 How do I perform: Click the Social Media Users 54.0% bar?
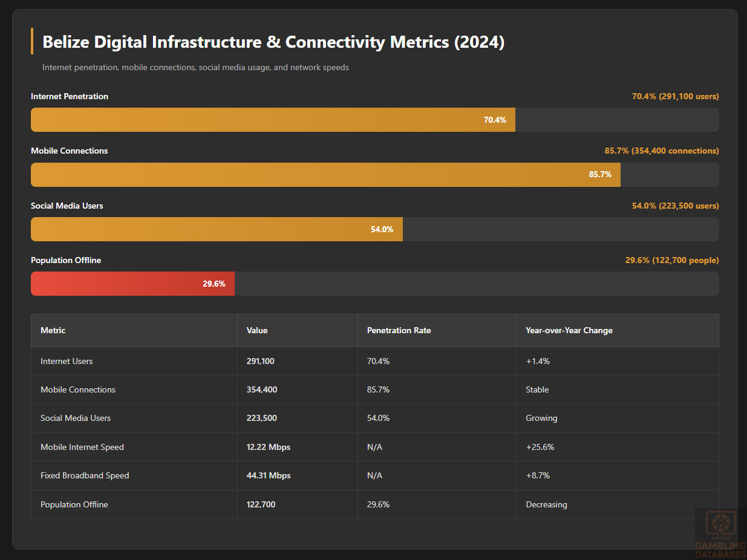pyautogui.click(x=217, y=229)
